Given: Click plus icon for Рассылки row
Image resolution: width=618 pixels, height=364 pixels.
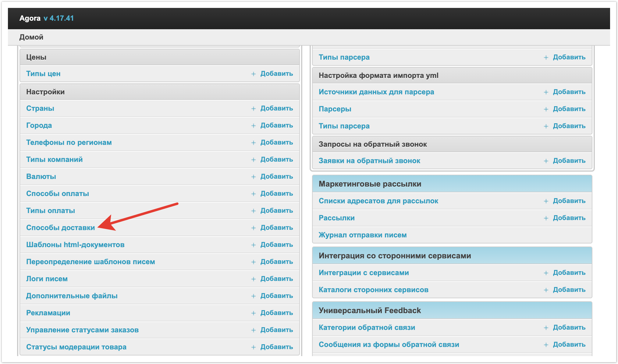Looking at the screenshot, I should click(x=546, y=218).
